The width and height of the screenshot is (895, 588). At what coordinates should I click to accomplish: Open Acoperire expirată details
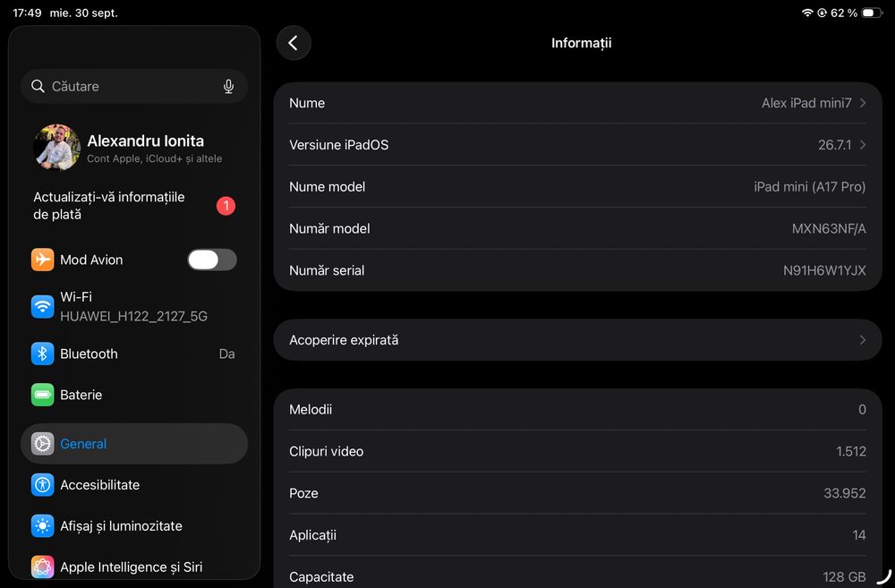point(577,340)
